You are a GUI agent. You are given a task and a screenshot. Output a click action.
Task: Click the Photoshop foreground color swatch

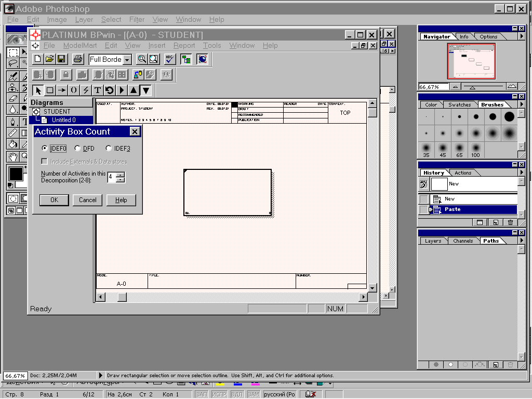tap(16, 174)
